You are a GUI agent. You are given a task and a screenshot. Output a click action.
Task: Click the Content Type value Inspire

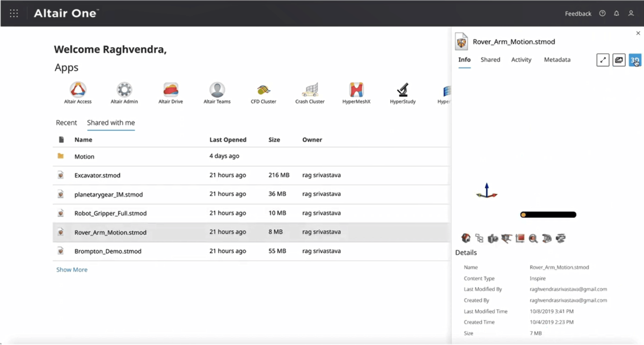point(538,278)
